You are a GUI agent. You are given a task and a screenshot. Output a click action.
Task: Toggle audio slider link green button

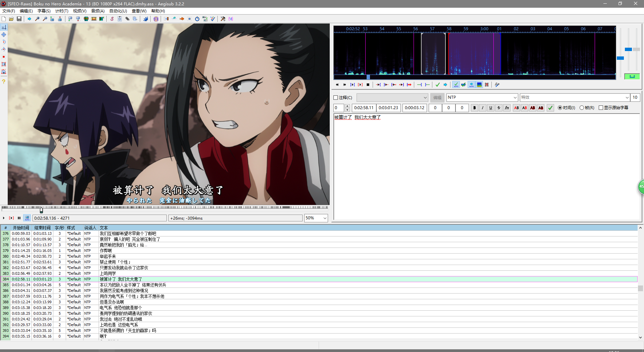(632, 77)
